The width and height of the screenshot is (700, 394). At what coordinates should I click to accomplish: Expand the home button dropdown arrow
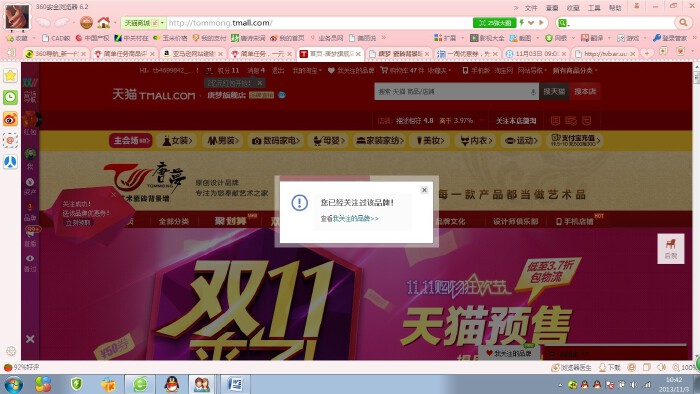(x=115, y=22)
